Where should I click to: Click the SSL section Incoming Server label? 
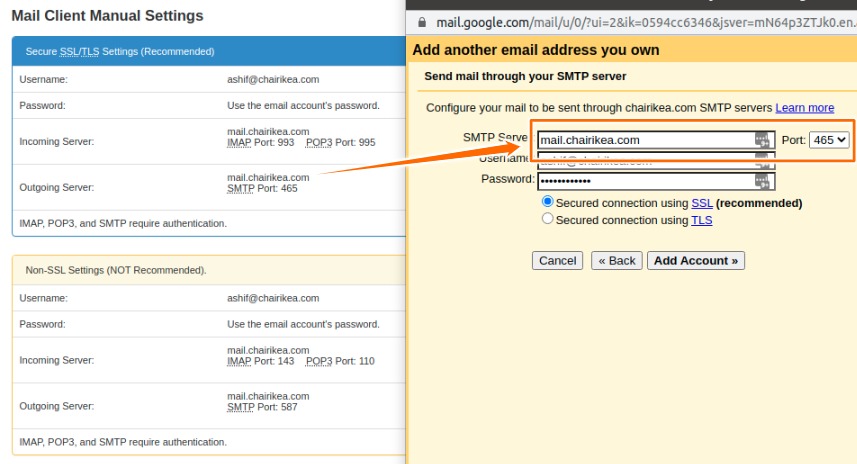point(57,142)
